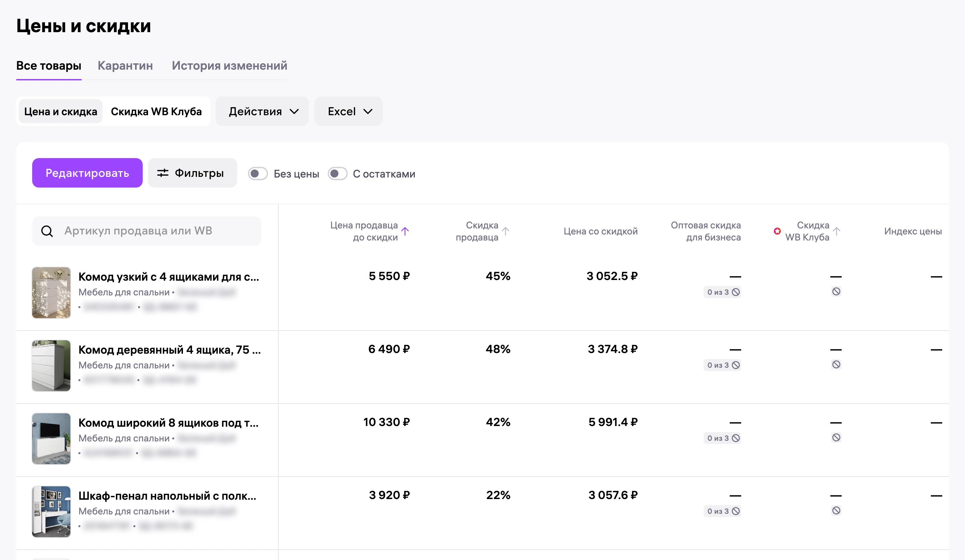Viewport: 965px width, 560px height.
Task: Click the 'Оптовая скидка для бизнеса' header
Action: 706,231
